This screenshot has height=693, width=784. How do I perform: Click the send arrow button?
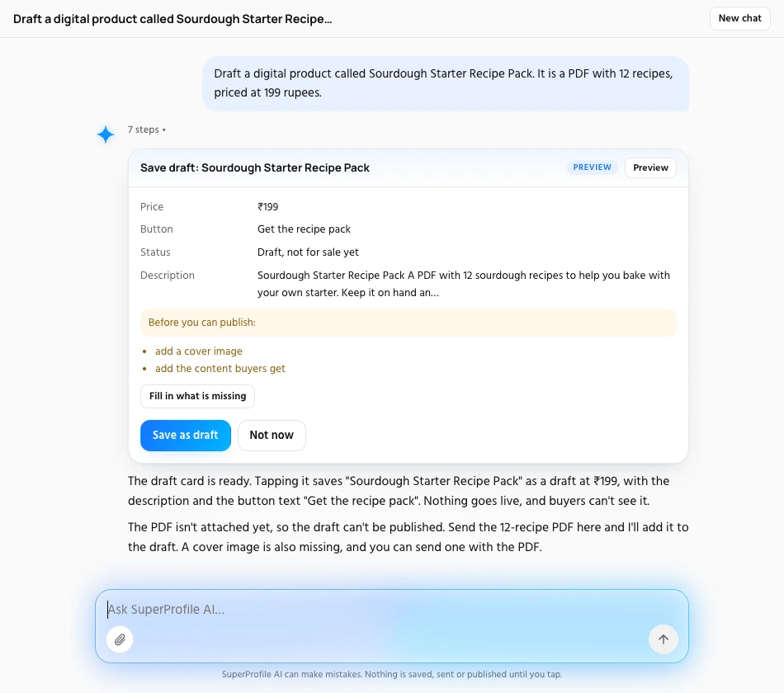663,639
